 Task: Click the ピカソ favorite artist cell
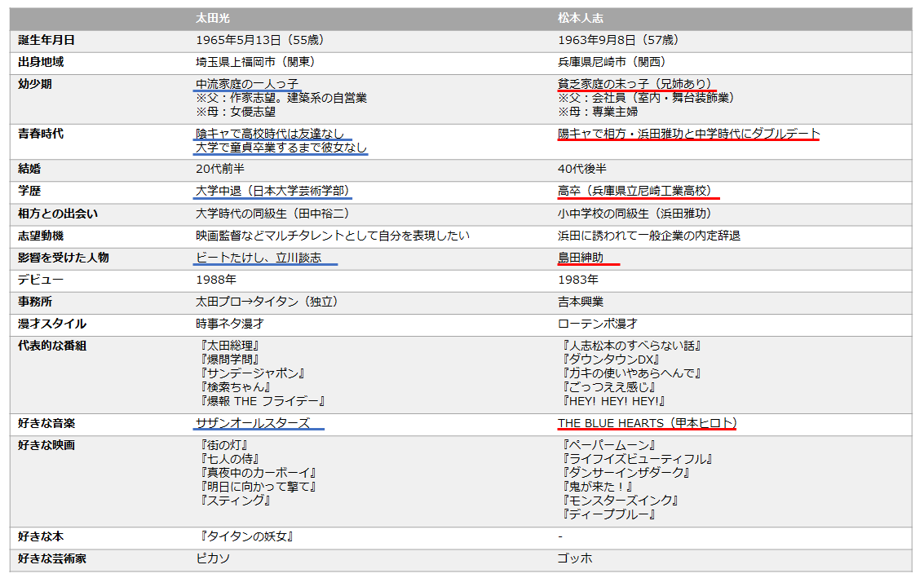pyautogui.click(x=213, y=559)
